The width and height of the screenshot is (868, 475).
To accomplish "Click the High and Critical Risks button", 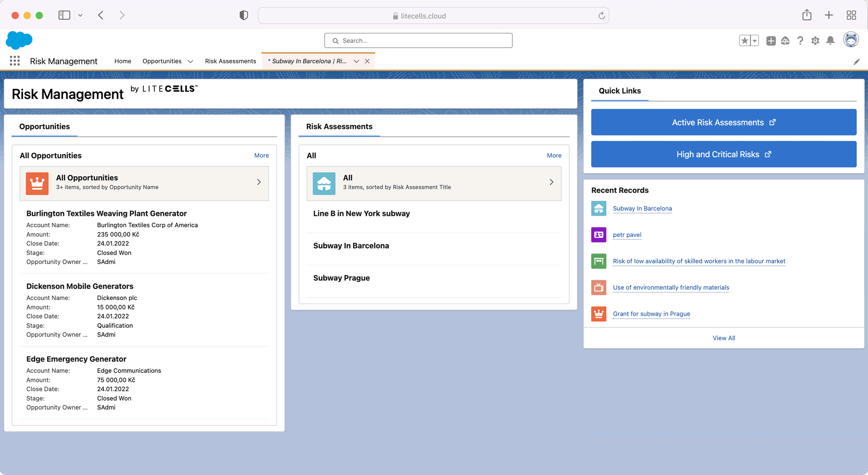I will pyautogui.click(x=724, y=154).
